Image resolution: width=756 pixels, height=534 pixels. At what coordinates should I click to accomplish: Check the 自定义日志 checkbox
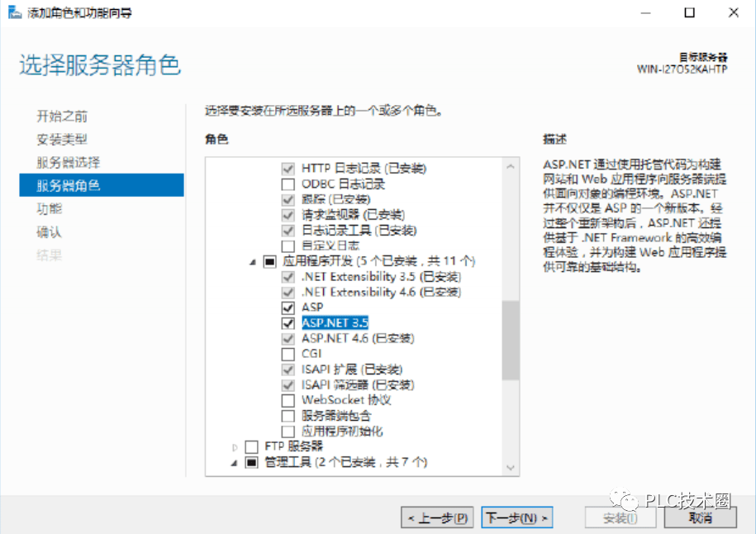tap(288, 246)
